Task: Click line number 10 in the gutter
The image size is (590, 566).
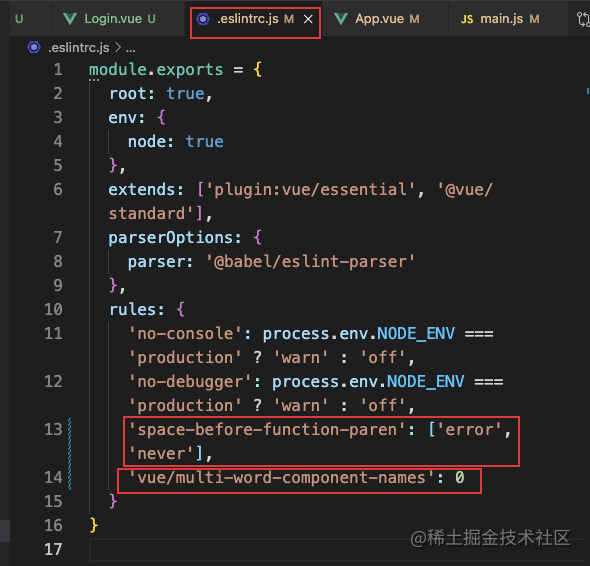Action: [x=53, y=309]
